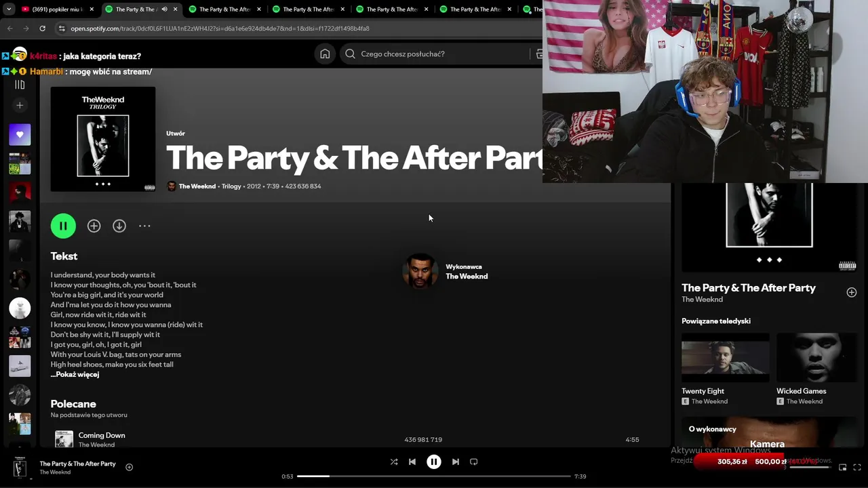Viewport: 868px width, 488px height.
Task: Go forward with the browser forward arrow
Action: coord(26,28)
